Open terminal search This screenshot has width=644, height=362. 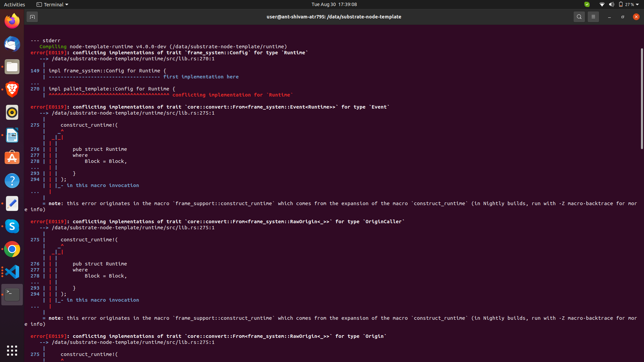(x=579, y=17)
